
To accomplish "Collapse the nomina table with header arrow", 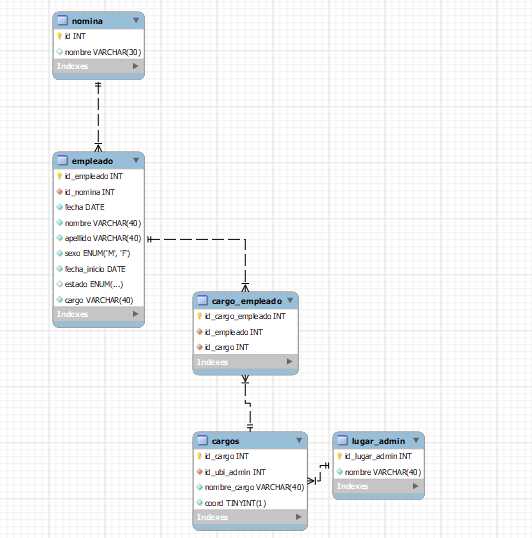I will pos(136,20).
